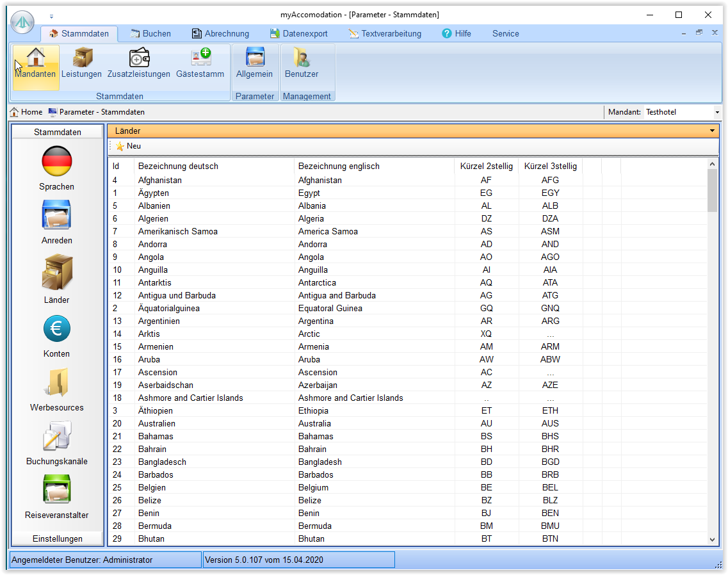The height and width of the screenshot is (575, 728).
Task: Open Konten with the euro icon
Action: pyautogui.click(x=56, y=336)
